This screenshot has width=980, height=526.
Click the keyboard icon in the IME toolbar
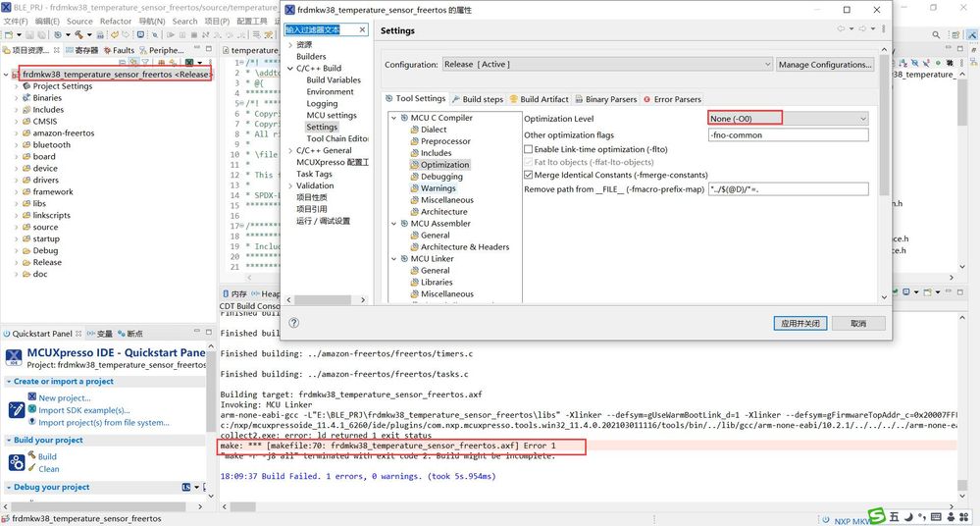coord(936,516)
